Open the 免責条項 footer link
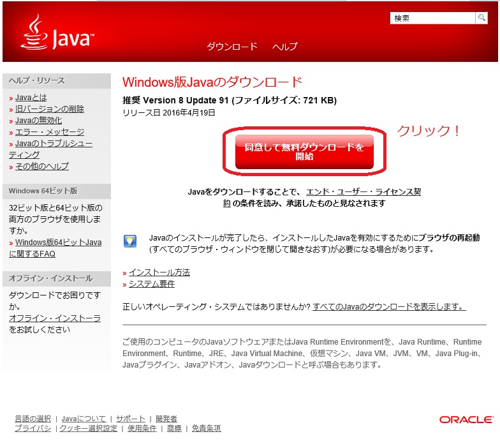This screenshot has width=500, height=448. click(x=207, y=428)
